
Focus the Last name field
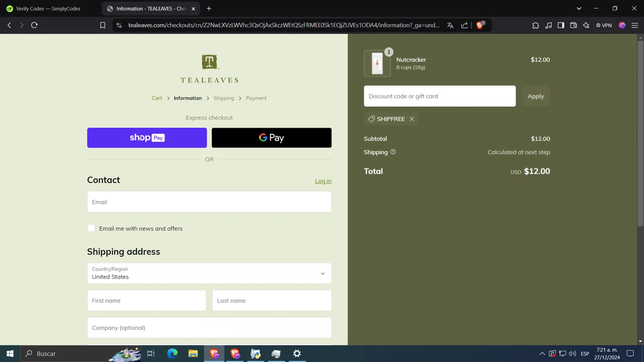click(272, 300)
